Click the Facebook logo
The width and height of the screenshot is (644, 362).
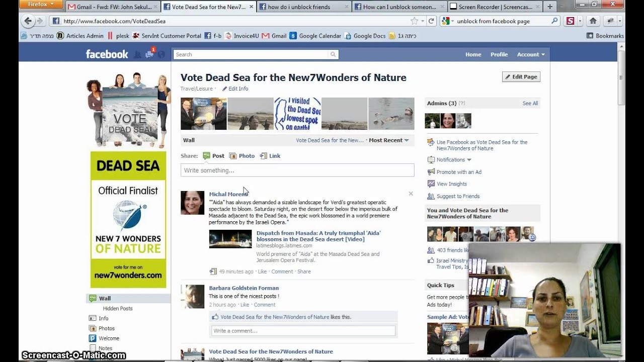107,54
